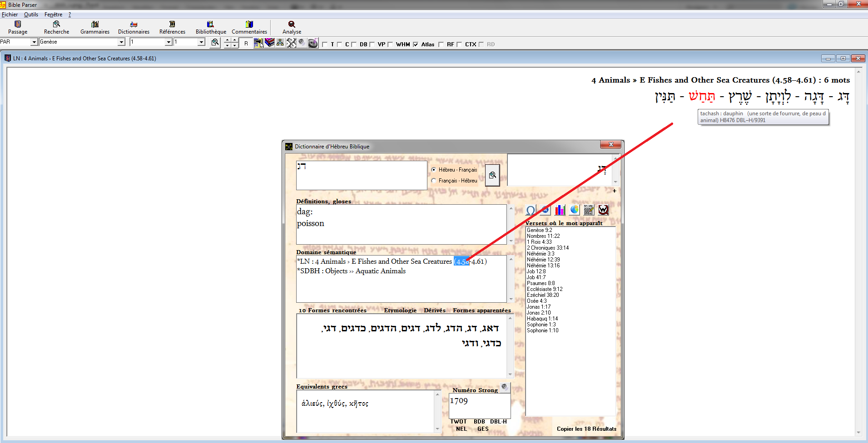Click the dark disc icon in toolbar

pyautogui.click(x=313, y=43)
